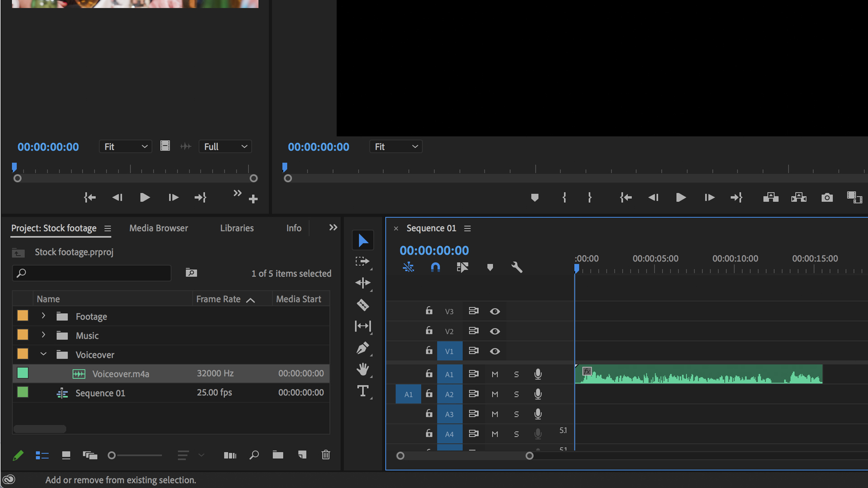Expand the Footage bin

(43, 316)
